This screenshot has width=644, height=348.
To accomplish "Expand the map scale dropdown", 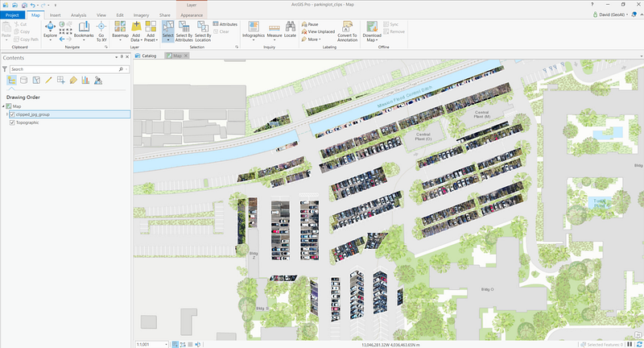I will (x=166, y=344).
